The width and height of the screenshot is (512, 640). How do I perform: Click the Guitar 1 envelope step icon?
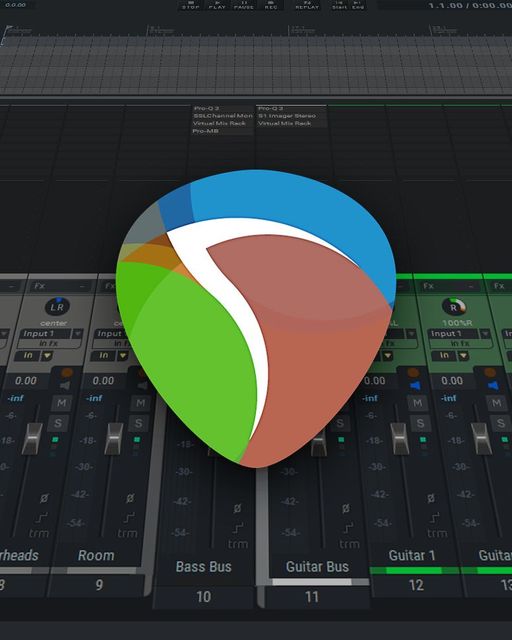pyautogui.click(x=434, y=518)
